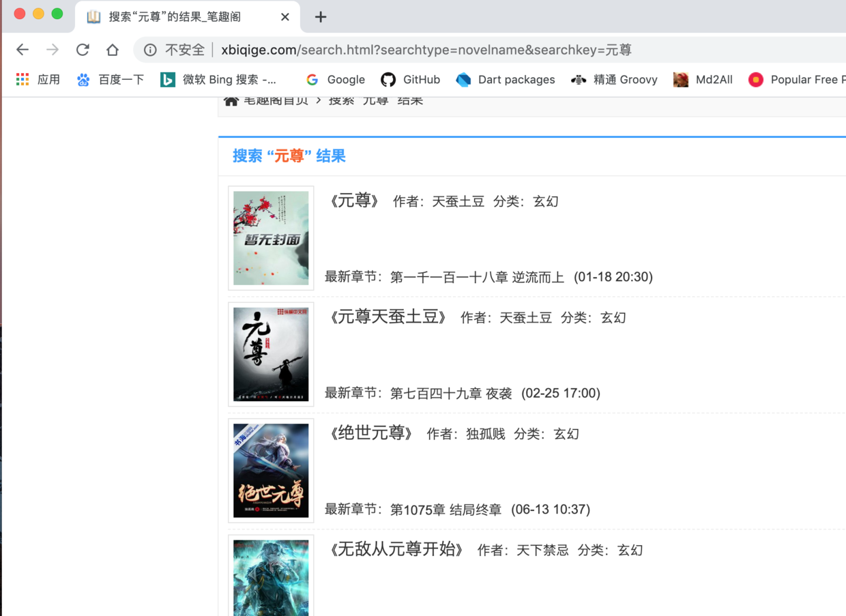This screenshot has width=846, height=616.
Task: Open 《无敌从元尊开始》 book title link
Action: pos(396,549)
